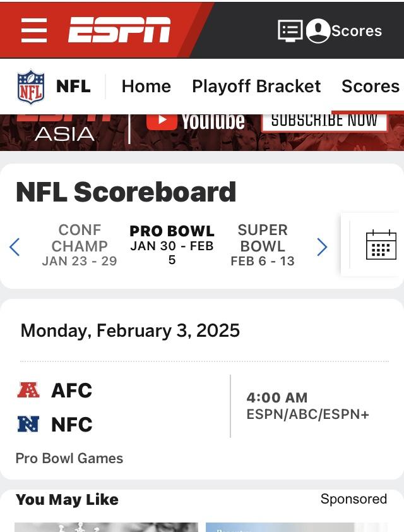The image size is (404, 532).
Task: Open the AFC team name link
Action: (71, 390)
